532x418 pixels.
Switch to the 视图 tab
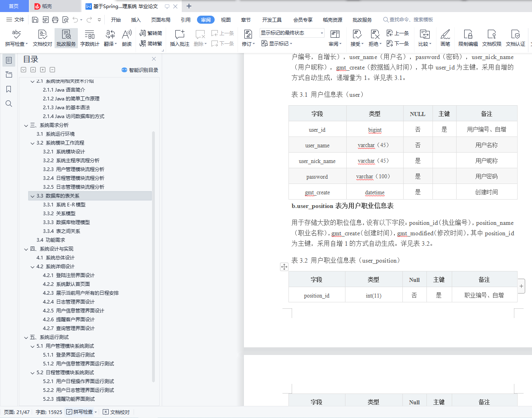click(226, 20)
